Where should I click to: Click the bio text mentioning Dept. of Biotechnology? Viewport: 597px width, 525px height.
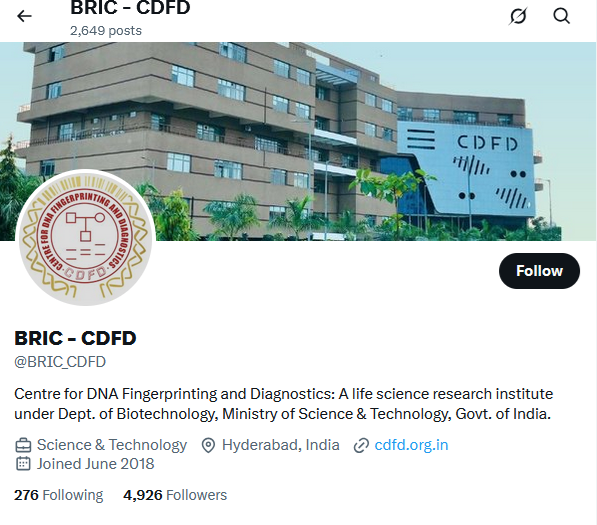[284, 404]
